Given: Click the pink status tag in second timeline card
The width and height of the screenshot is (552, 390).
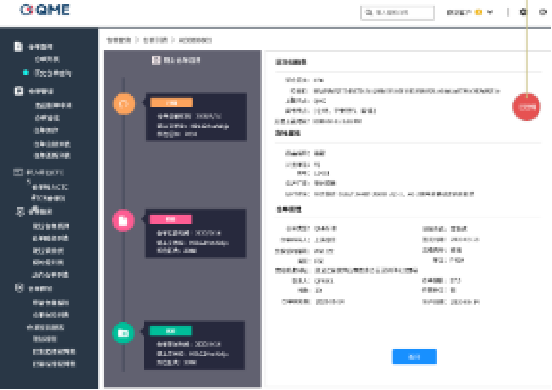Looking at the screenshot, I should click(x=171, y=219).
